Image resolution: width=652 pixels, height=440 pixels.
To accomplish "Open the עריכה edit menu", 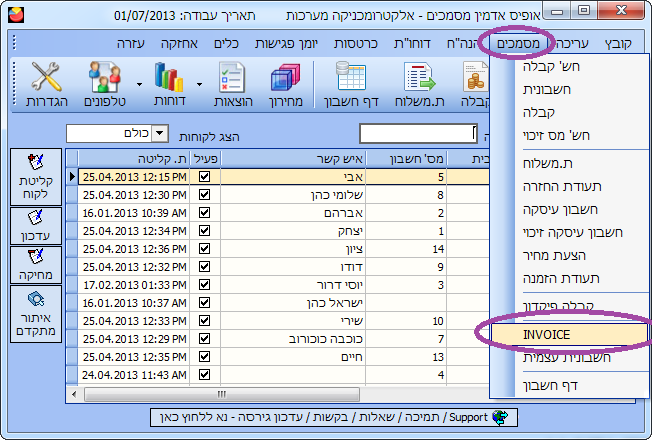I will (572, 43).
